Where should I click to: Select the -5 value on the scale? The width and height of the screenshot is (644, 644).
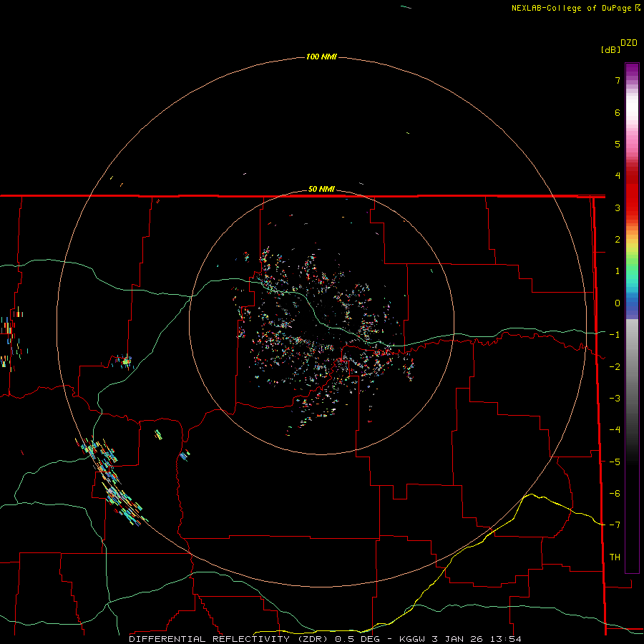click(615, 462)
